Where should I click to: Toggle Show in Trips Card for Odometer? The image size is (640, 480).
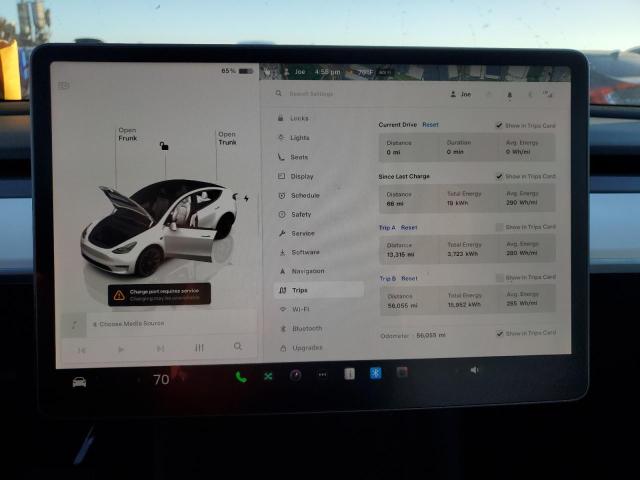[x=500, y=333]
